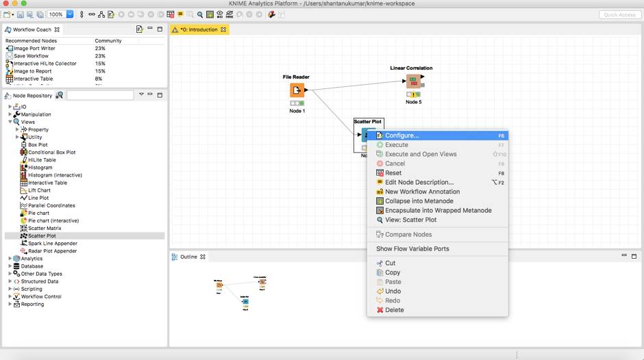Click the Save toolbar icon
This screenshot has width=644, height=360.
point(20,14)
